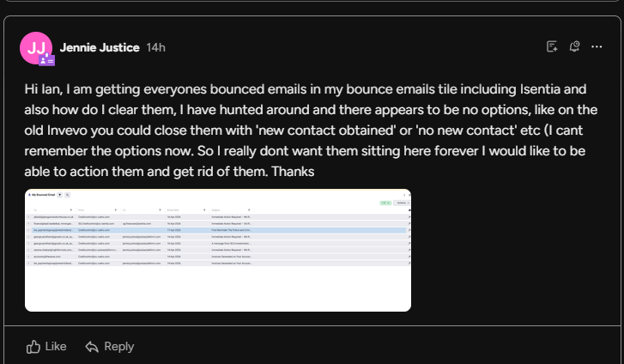Click the thumbs-up Like icon
This screenshot has width=624, height=364.
[33, 347]
